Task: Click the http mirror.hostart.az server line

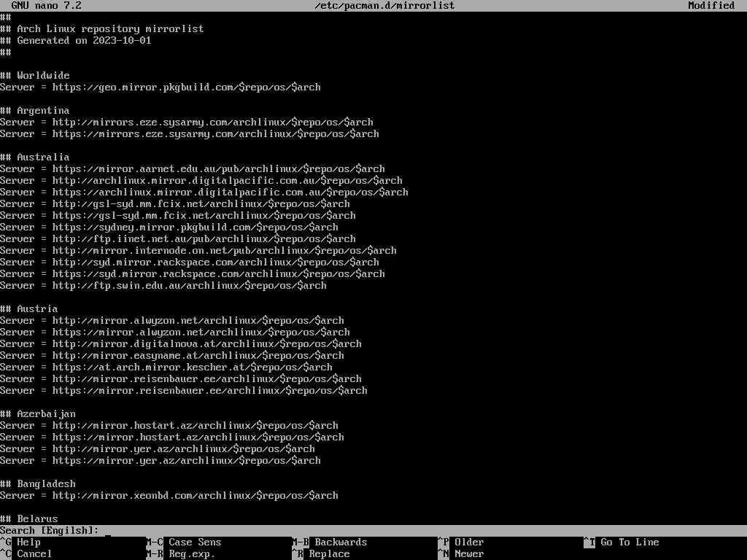Action: coord(169,425)
